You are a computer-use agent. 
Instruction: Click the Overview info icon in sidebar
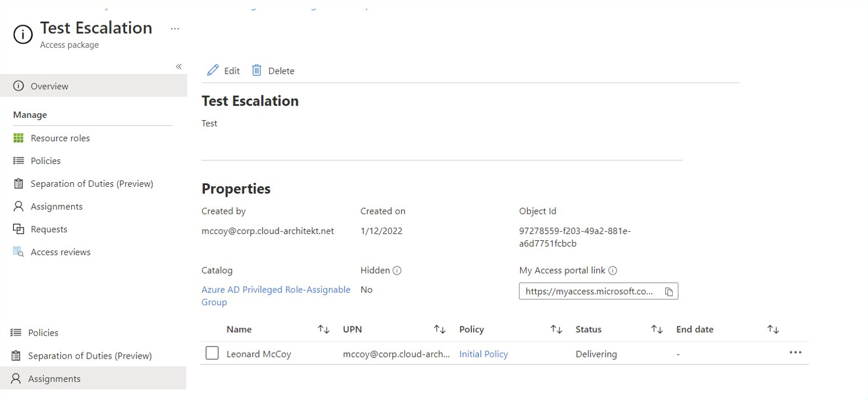click(x=18, y=86)
